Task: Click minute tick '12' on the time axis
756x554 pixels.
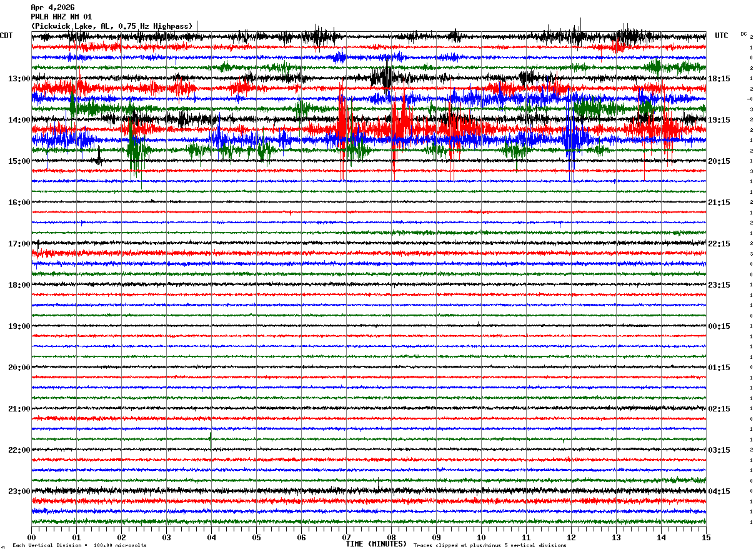Action: (571, 537)
